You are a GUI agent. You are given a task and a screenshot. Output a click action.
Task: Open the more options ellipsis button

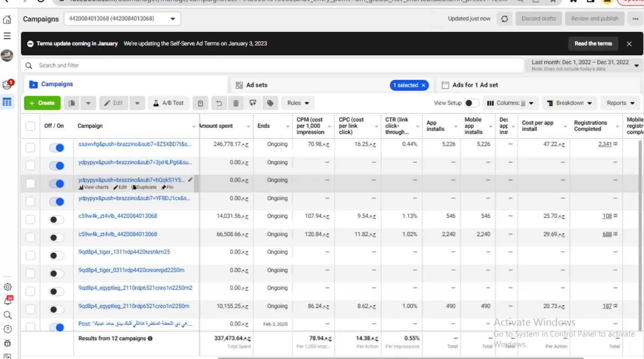[635, 19]
